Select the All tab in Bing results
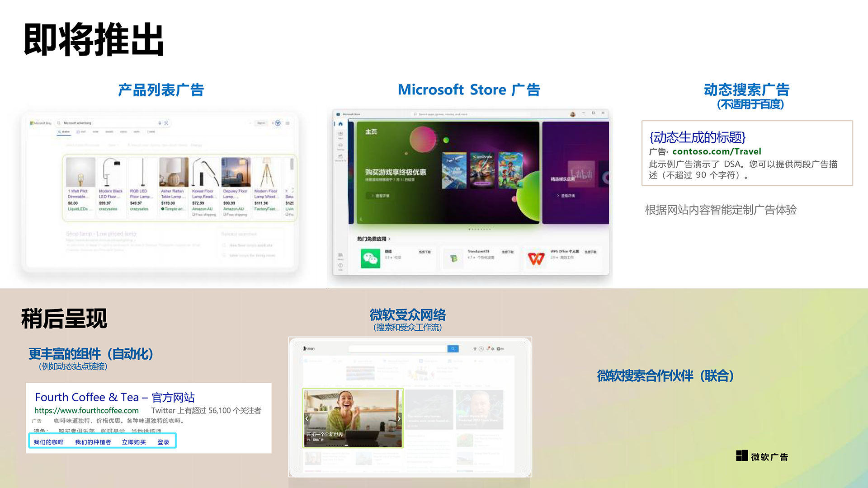This screenshot has width=868, height=488. click(x=64, y=132)
